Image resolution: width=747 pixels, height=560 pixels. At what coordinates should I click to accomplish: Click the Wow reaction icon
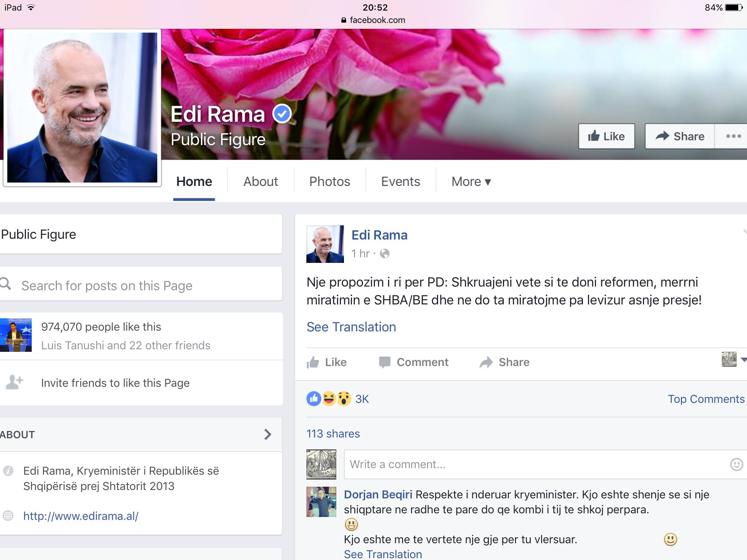[x=344, y=399]
